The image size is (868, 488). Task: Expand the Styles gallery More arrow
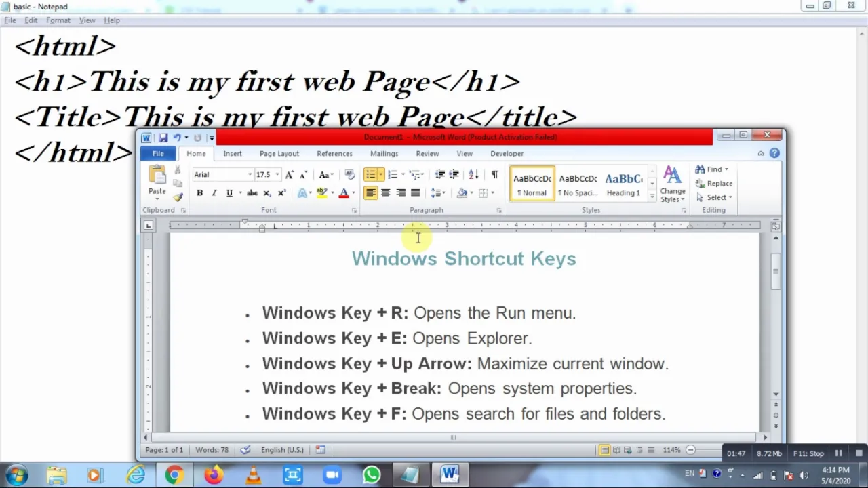(652, 197)
